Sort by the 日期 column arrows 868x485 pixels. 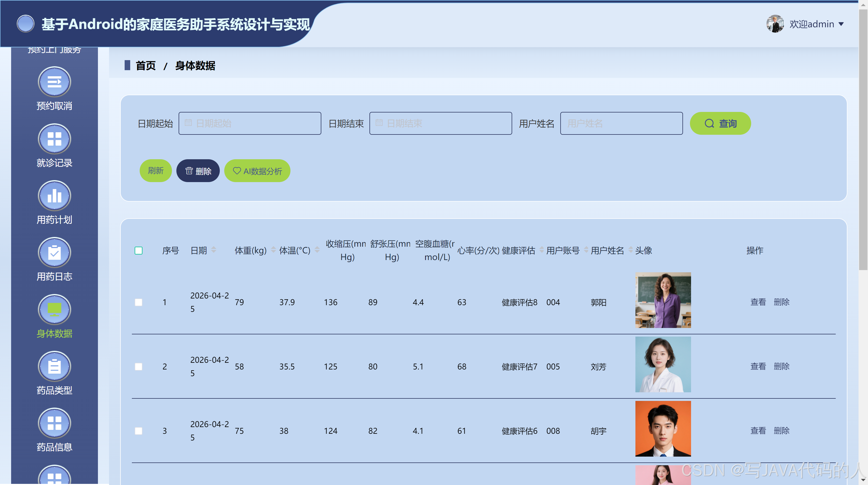point(214,250)
